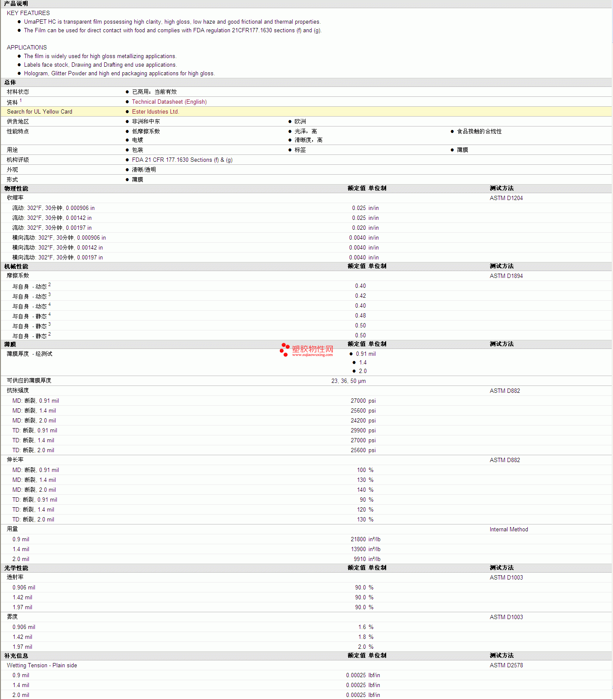Viewport: 613px width, 700px height.
Task: Follow the Ester Idustries Ltd. link
Action: pyautogui.click(x=155, y=112)
